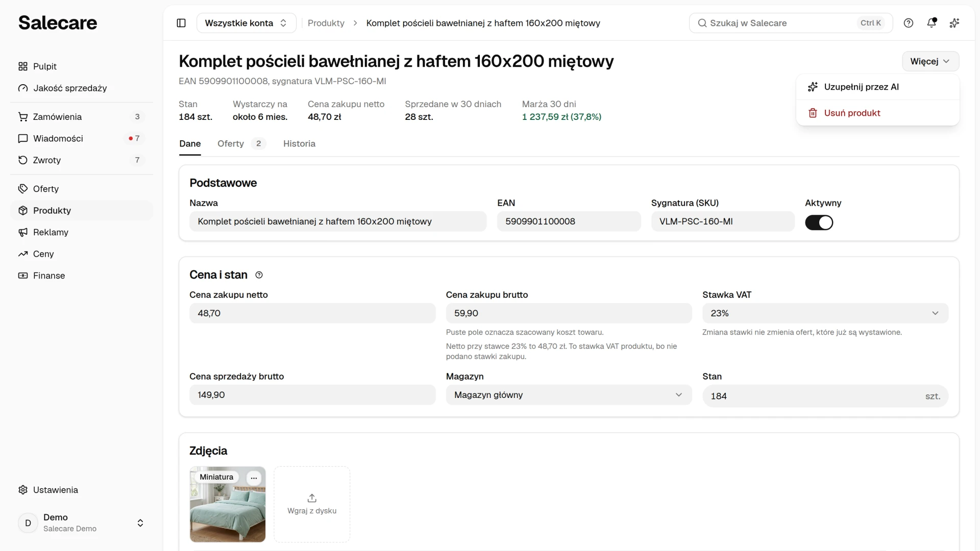Screen dimensions: 980x551
Task: Click the Nazwa input field
Action: pos(338,221)
